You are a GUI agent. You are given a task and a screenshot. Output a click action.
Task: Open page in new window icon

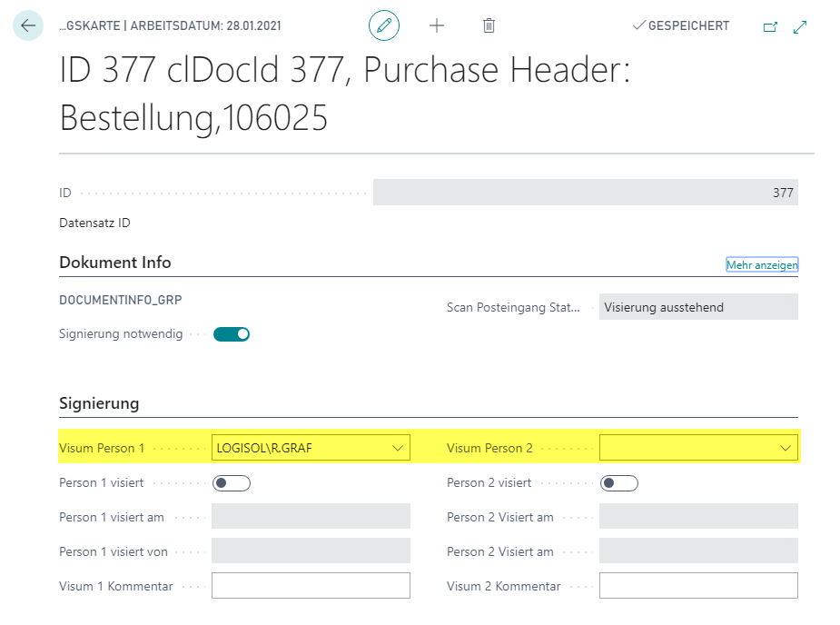(770, 27)
